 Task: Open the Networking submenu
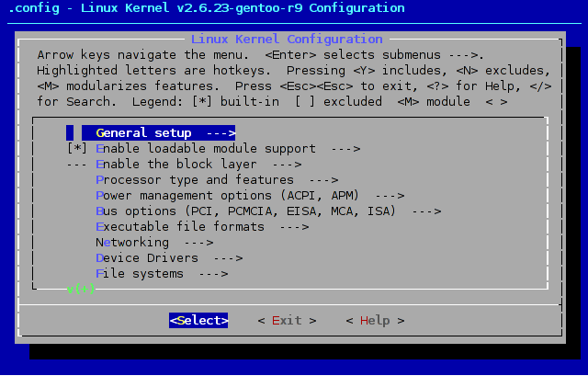click(x=154, y=243)
